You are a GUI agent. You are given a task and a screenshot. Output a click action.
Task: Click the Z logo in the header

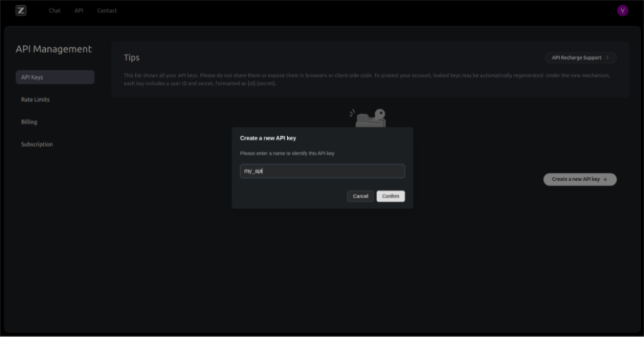click(x=21, y=10)
